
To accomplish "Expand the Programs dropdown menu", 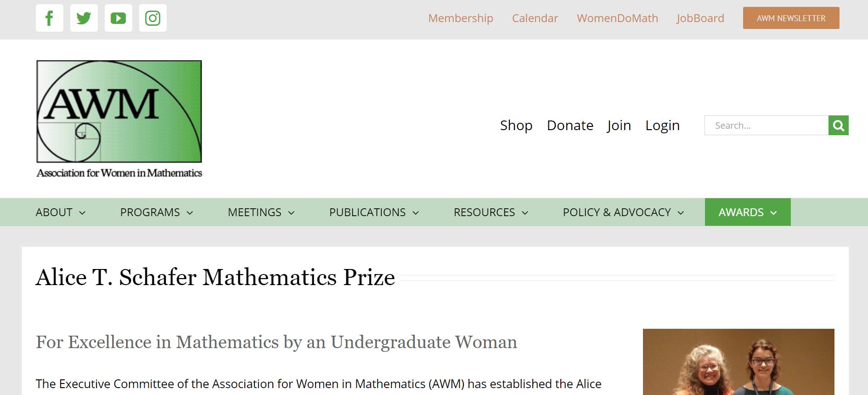I will 157,212.
